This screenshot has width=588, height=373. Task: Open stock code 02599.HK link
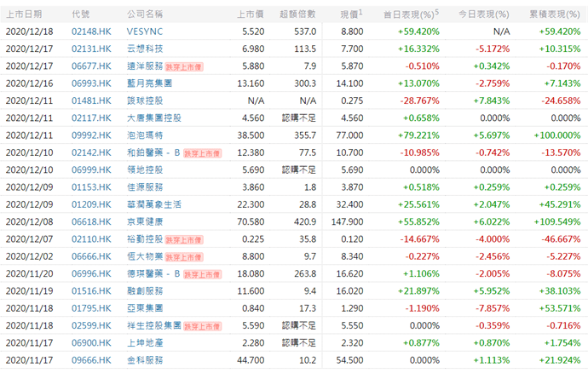point(91,325)
